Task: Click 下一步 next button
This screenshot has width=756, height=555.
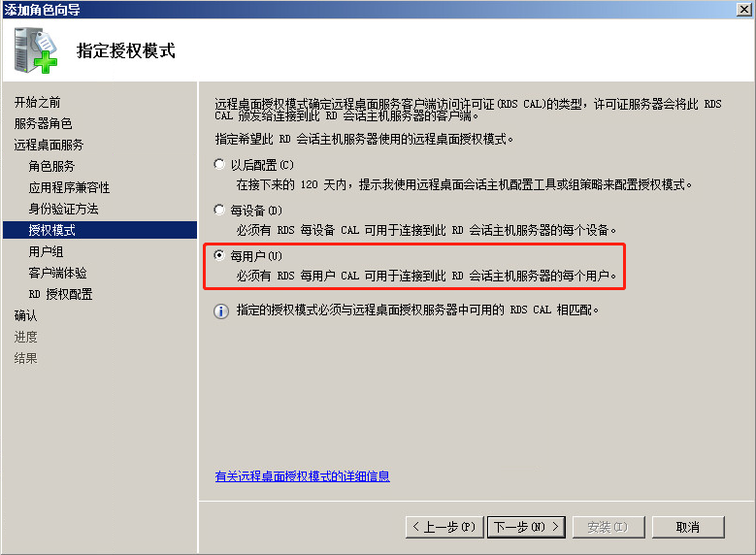Action: 526,527
